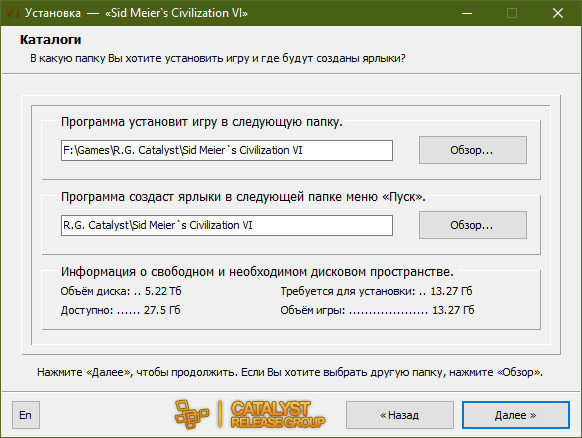Click the Catalyst Release Group text logo
The image size is (582, 438).
coord(278,414)
